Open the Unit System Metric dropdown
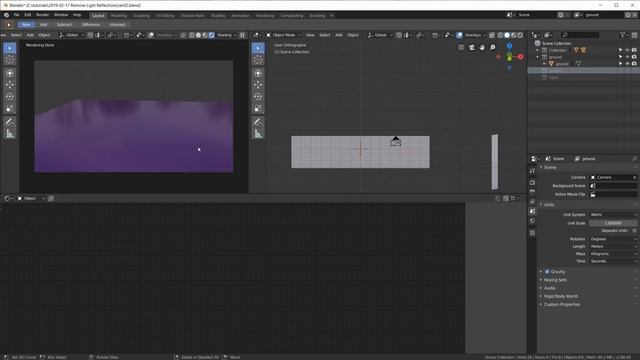This screenshot has height=360, width=640. point(613,215)
